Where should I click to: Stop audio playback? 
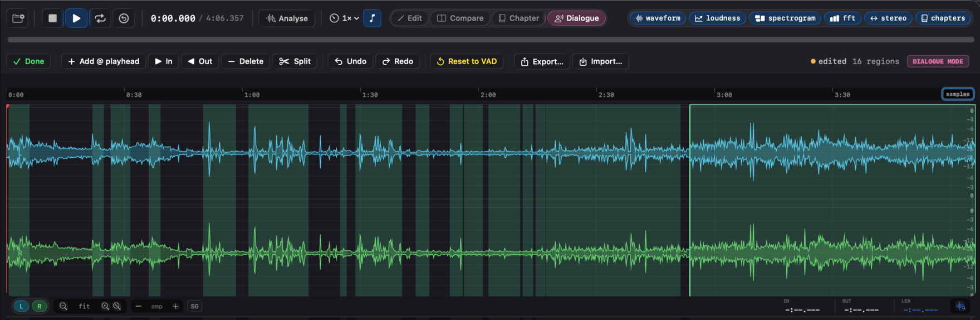click(52, 18)
